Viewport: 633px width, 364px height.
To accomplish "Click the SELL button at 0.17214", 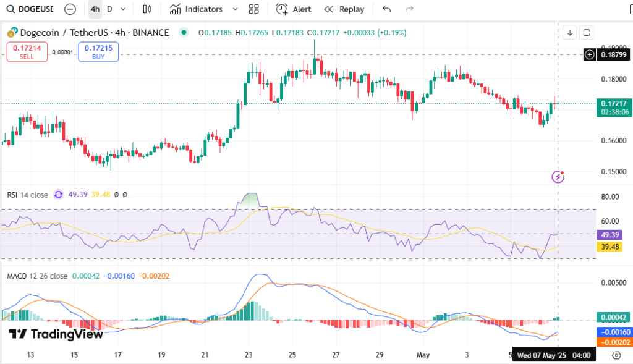I will (x=27, y=52).
